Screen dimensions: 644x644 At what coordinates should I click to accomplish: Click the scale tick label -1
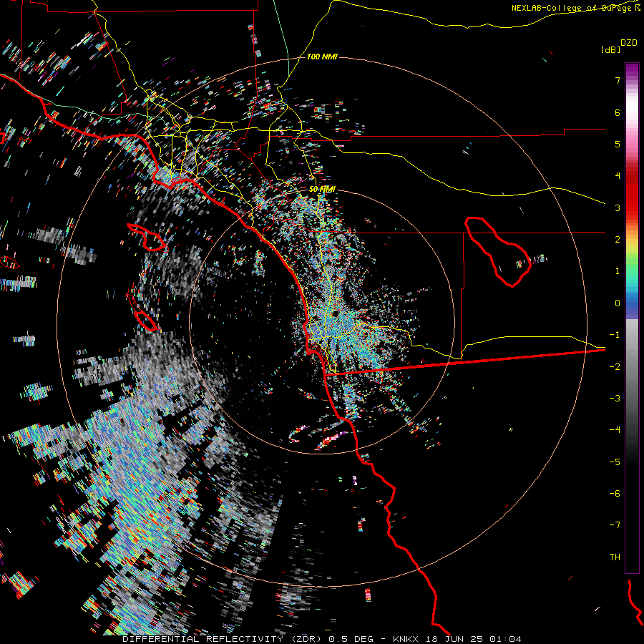pos(615,335)
